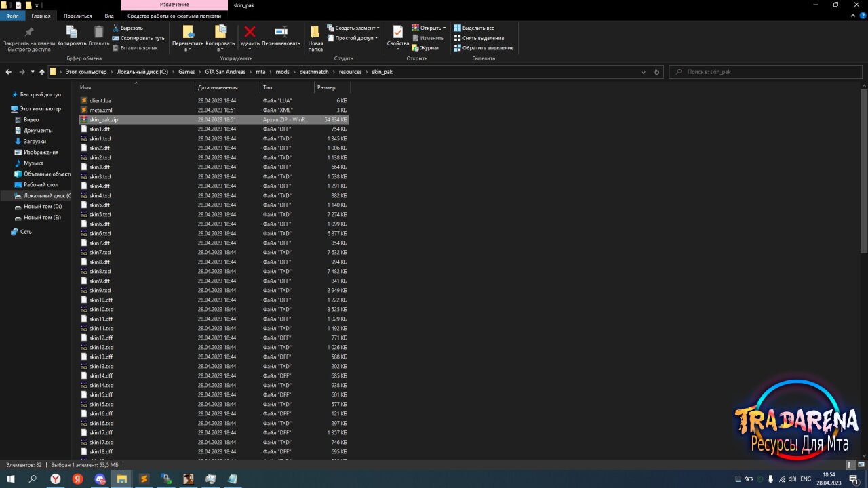
Task: Click the Вставить paste button
Action: click(99, 36)
